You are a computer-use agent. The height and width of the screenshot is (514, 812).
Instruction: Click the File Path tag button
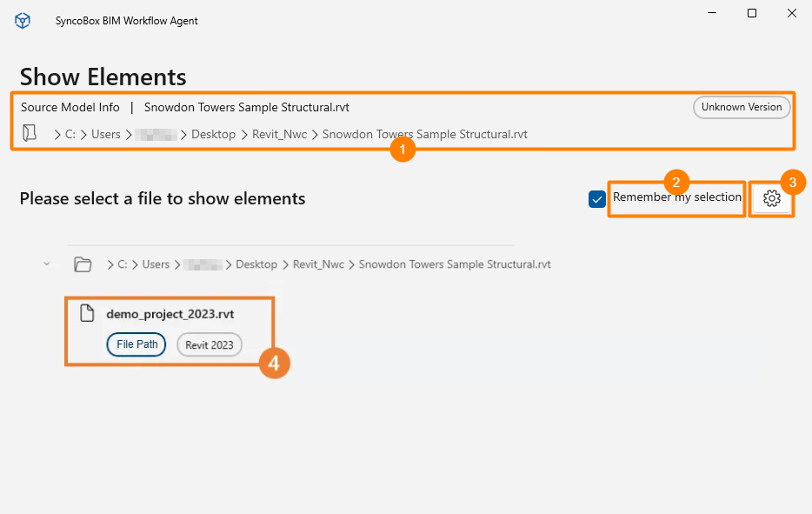tap(136, 344)
